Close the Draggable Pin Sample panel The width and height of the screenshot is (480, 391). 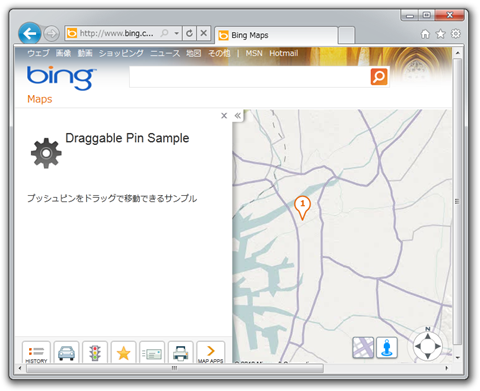point(224,116)
